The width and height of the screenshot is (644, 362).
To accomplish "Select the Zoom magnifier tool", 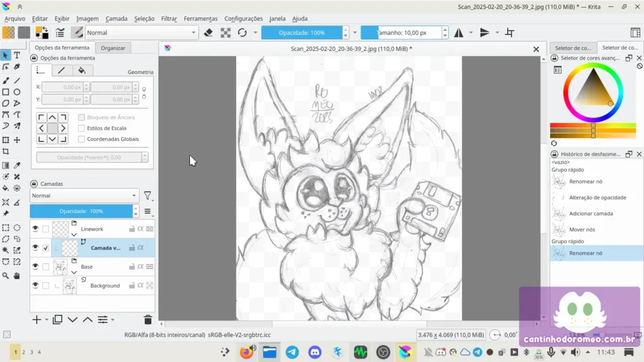I will [6, 276].
